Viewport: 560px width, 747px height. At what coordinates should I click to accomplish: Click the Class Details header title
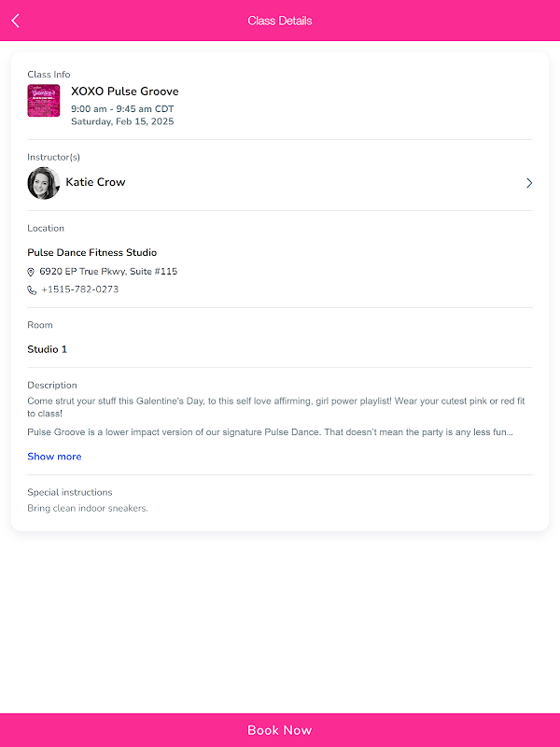point(280,21)
